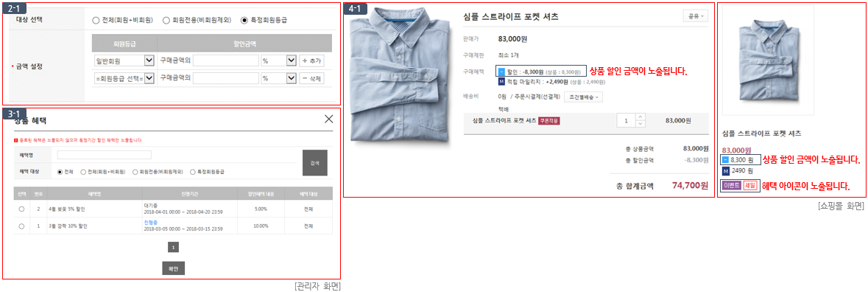Click the mileage M icon in product detail
Image resolution: width=868 pixels, height=292 pixels.
501,82
